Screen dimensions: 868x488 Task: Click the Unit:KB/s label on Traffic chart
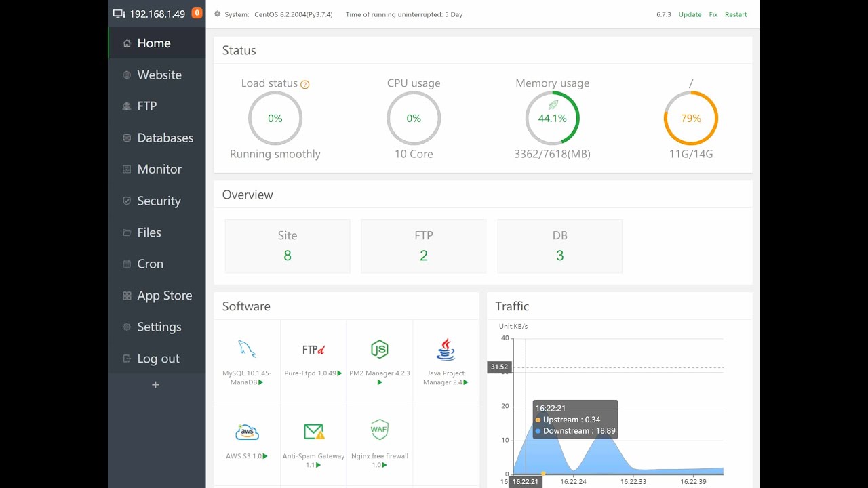coord(513,327)
